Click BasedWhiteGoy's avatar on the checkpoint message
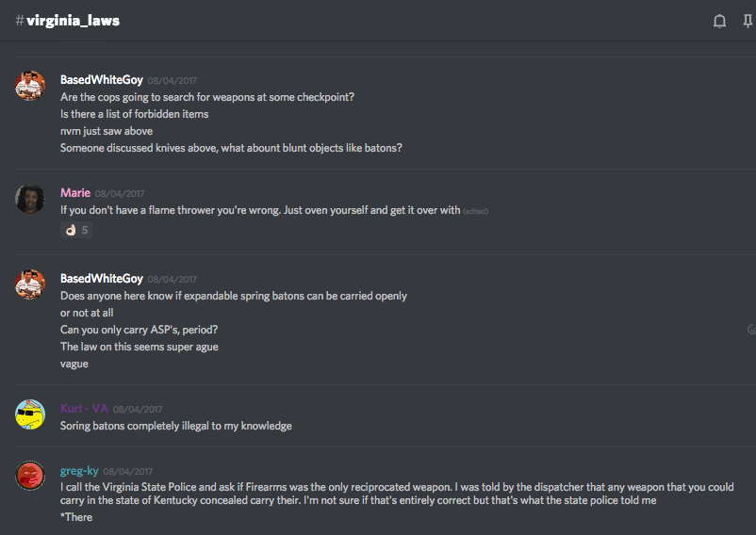 click(30, 86)
